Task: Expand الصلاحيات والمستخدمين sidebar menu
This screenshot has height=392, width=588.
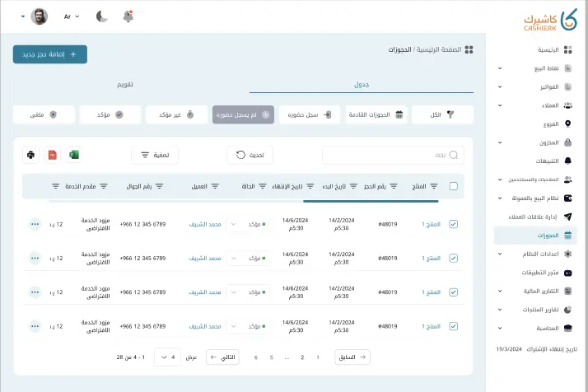Action: [x=500, y=180]
